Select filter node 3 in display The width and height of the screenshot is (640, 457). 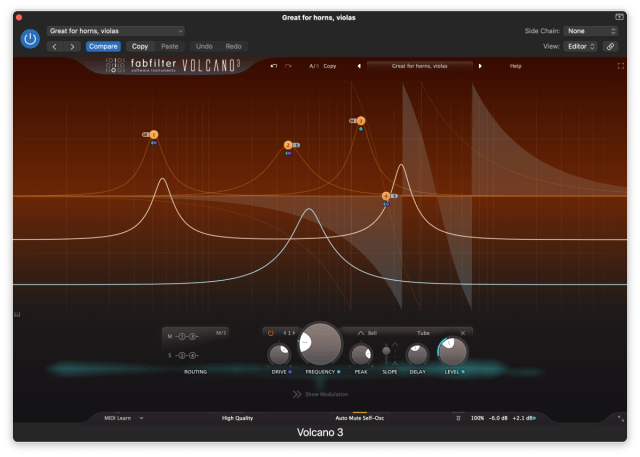(x=361, y=121)
